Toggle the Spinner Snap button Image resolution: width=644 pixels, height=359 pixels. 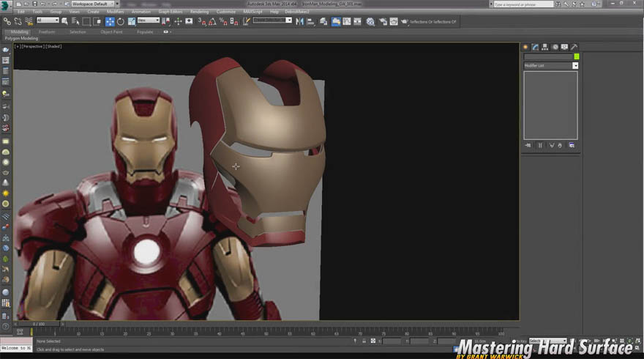(233, 21)
